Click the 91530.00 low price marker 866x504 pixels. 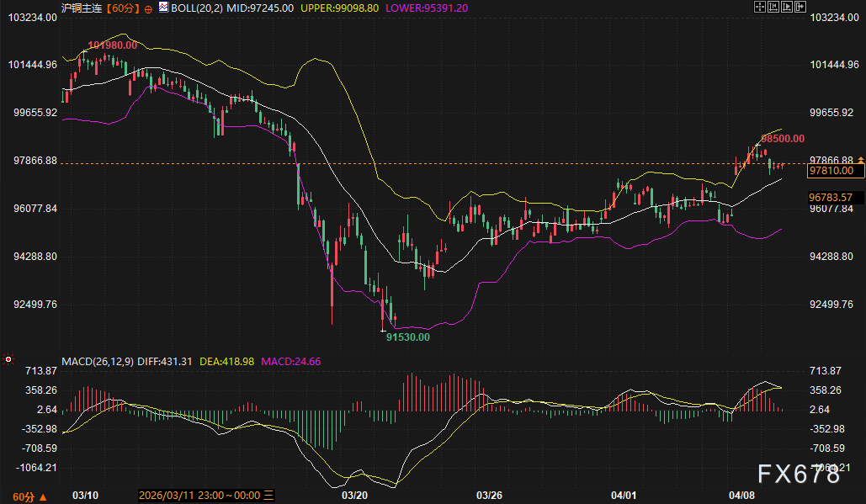tap(407, 337)
